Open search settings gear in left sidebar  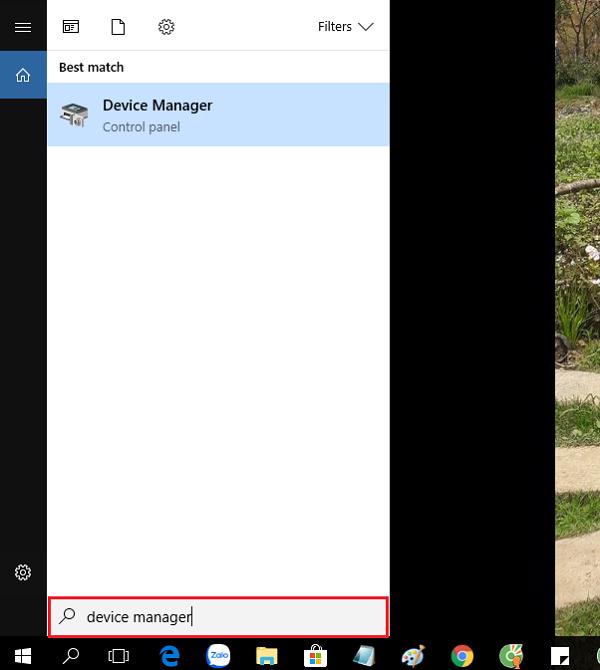[23, 572]
